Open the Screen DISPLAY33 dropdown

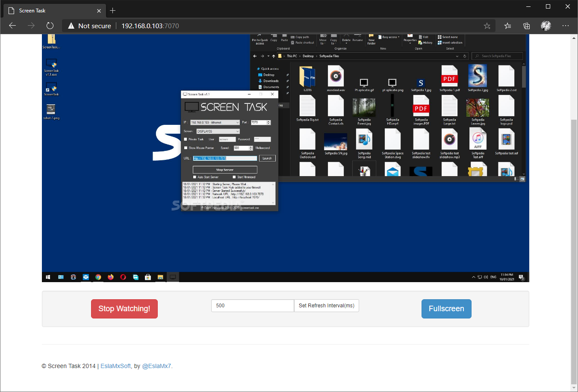pyautogui.click(x=218, y=131)
